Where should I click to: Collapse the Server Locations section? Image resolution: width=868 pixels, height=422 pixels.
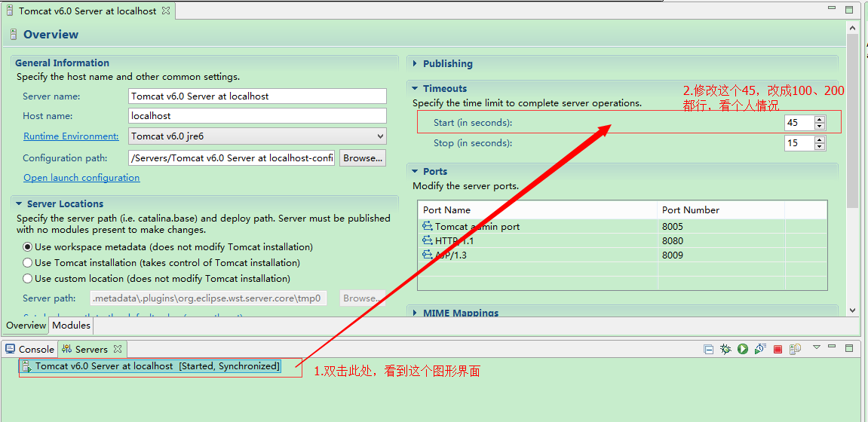(x=19, y=204)
